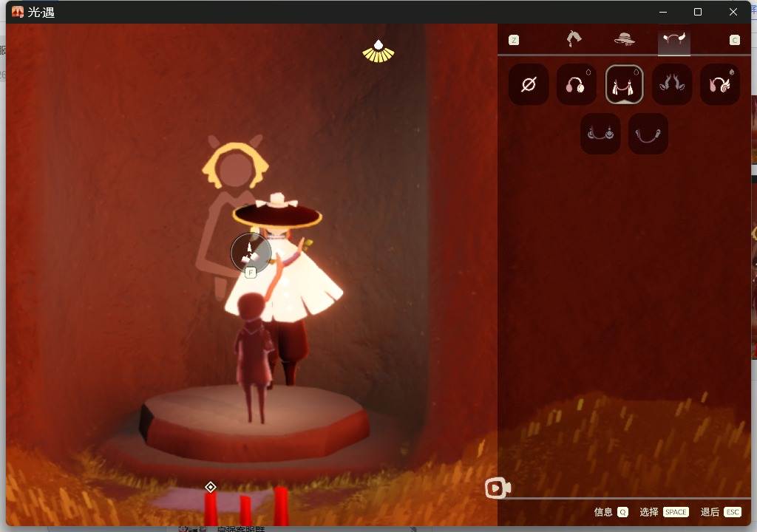Select the tassel headpiece accessory
The width and height of the screenshot is (757, 532).
[x=624, y=84]
